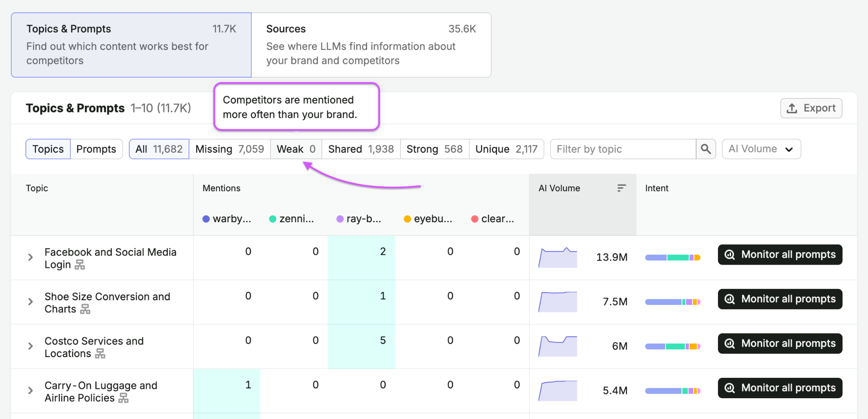Screen dimensions: 868x419
Task: Select the Topics & Prompts card tab
Action: pos(131,45)
